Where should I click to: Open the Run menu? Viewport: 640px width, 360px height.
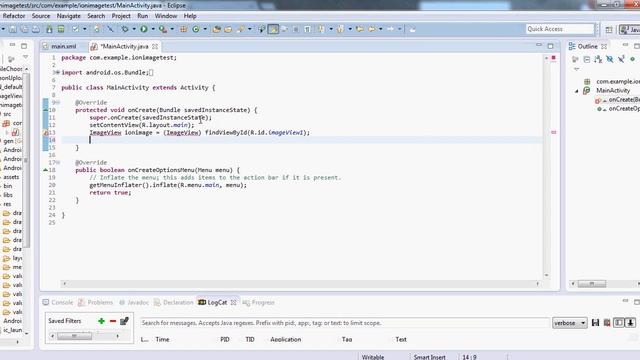[142, 16]
